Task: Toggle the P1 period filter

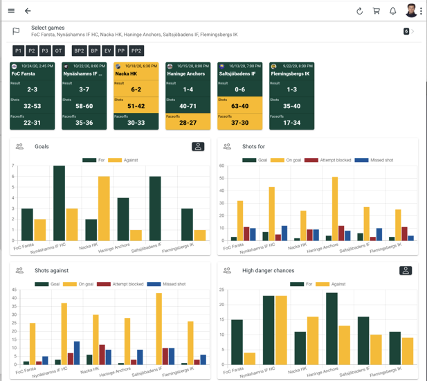Action: click(x=18, y=51)
